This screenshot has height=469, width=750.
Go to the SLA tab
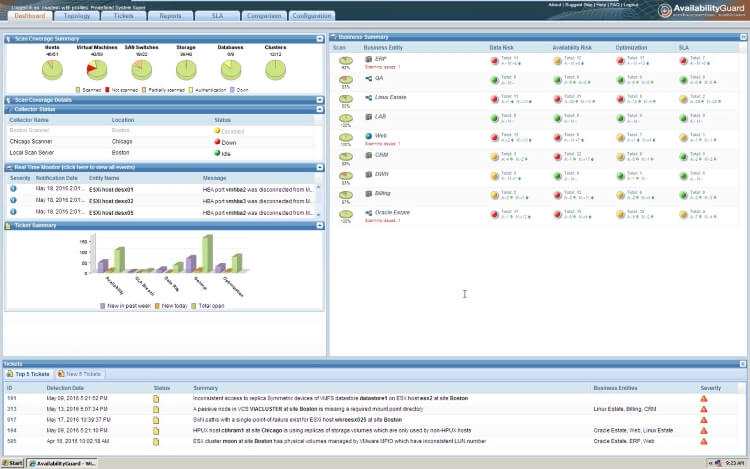click(x=217, y=16)
